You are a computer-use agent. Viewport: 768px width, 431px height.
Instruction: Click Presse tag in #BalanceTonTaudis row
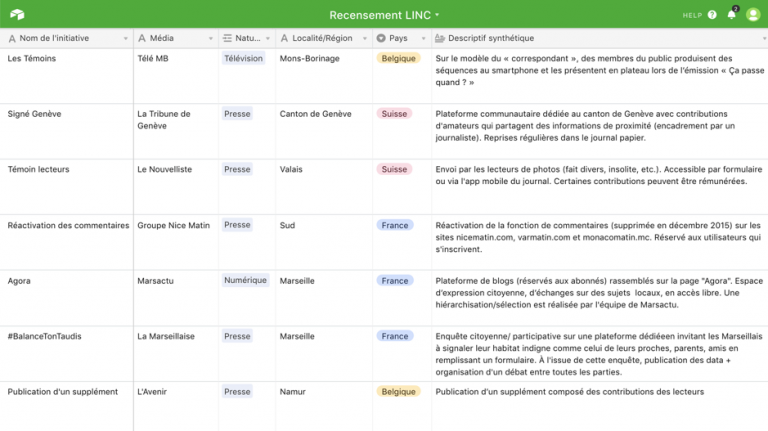point(237,336)
